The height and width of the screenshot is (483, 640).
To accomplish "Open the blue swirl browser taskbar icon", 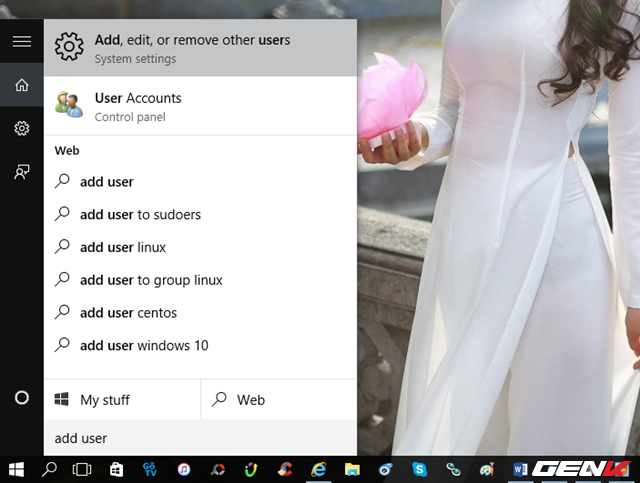I will [x=386, y=470].
